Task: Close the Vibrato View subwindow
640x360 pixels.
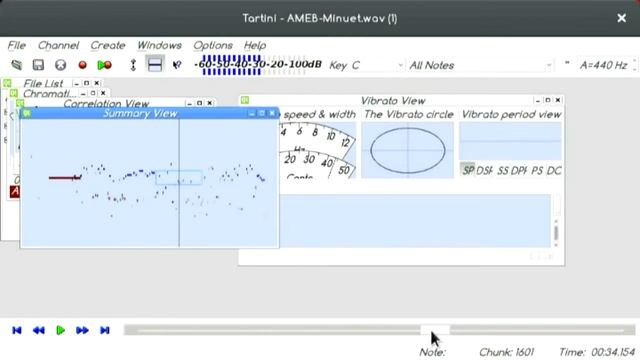Action: click(x=558, y=100)
